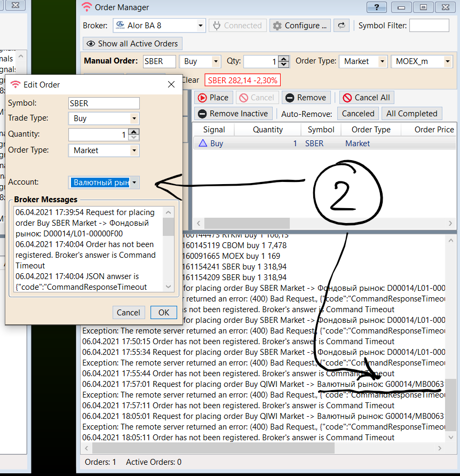
Task: Click log panel scroll up arrow
Action: click(451, 241)
